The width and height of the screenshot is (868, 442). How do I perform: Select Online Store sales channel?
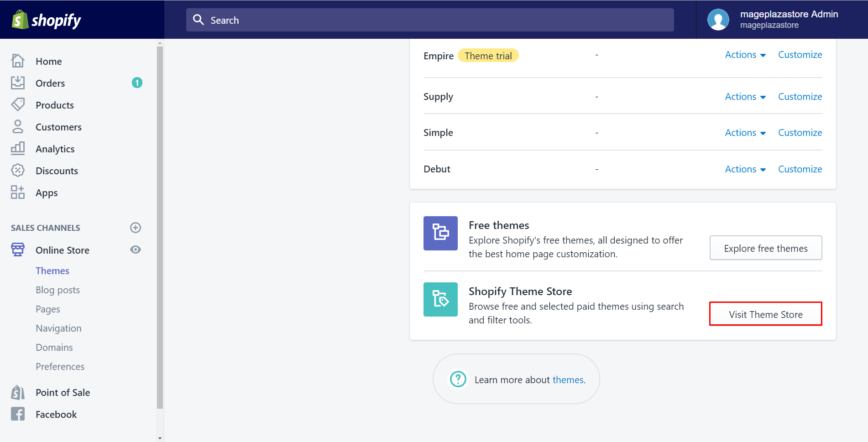63,250
